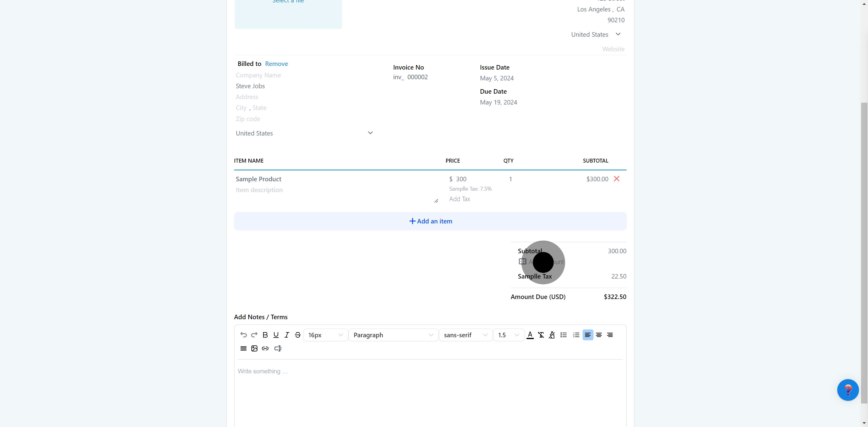The image size is (868, 427).
Task: Apply bulleted list formatting
Action: (563, 335)
